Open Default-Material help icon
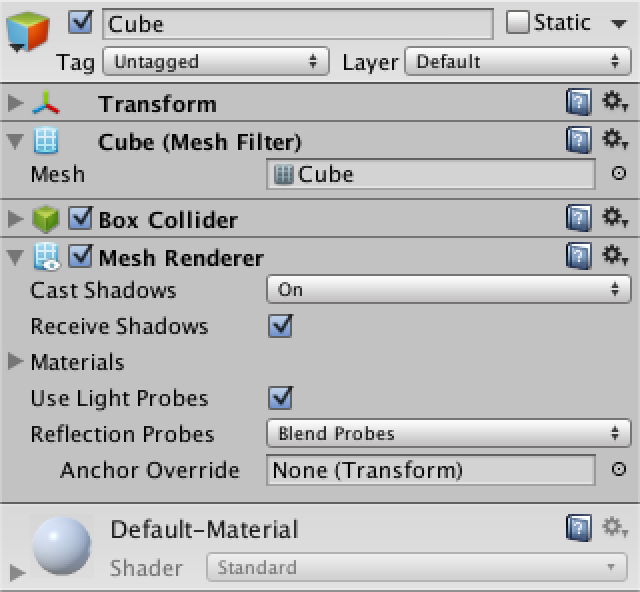The height and width of the screenshot is (592, 640). [578, 528]
